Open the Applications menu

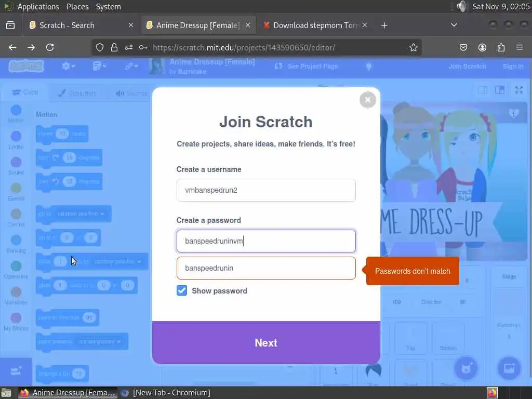click(x=38, y=7)
